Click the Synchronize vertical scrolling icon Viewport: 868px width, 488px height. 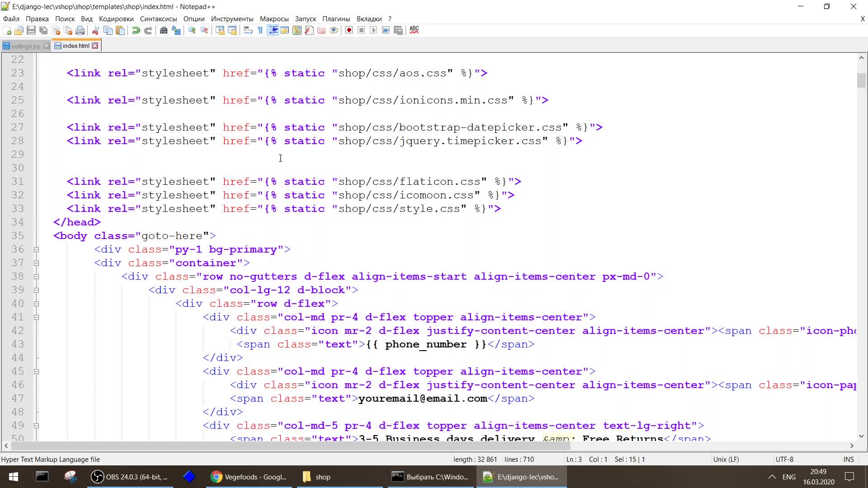click(x=220, y=30)
